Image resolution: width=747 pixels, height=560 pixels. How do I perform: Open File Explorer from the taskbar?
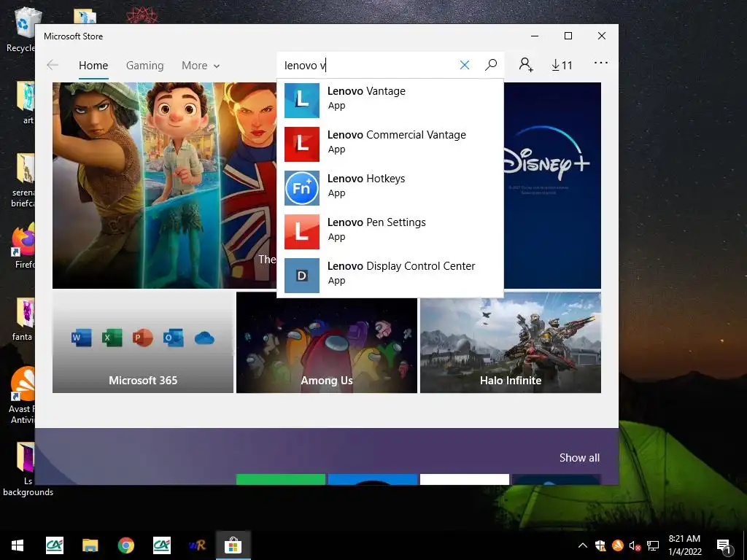tap(90, 545)
